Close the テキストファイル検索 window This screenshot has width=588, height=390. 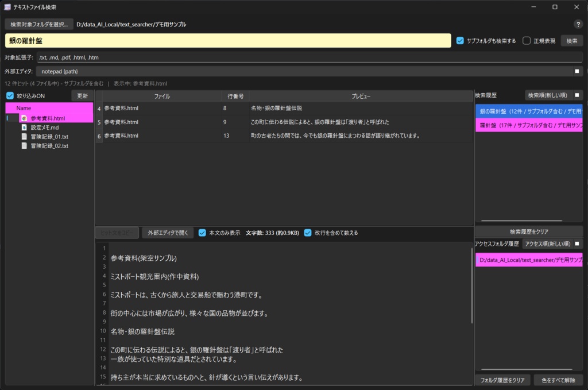[x=577, y=7]
